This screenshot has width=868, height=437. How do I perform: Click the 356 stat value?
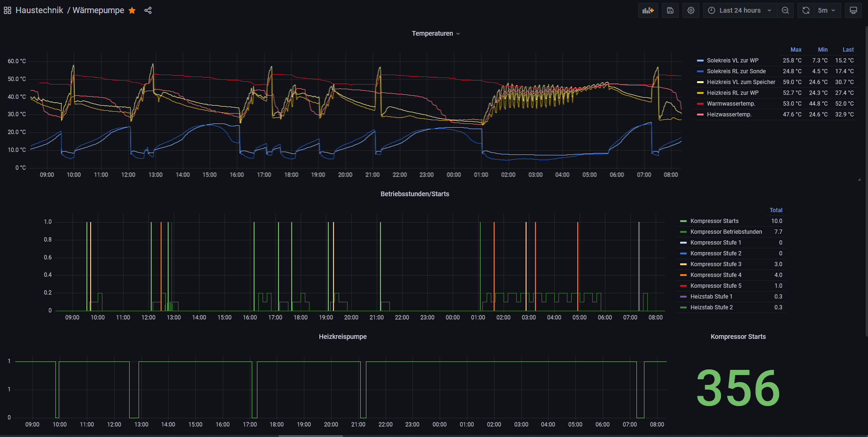738,388
